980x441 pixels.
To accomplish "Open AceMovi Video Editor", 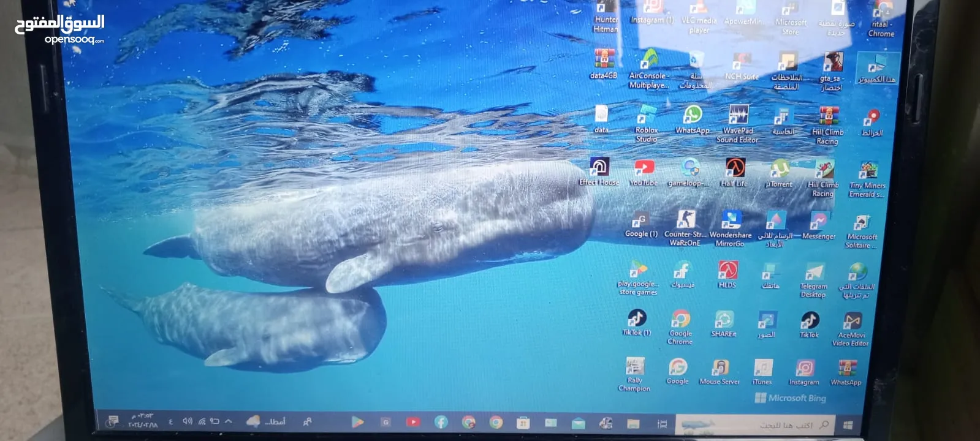I will [x=851, y=330].
